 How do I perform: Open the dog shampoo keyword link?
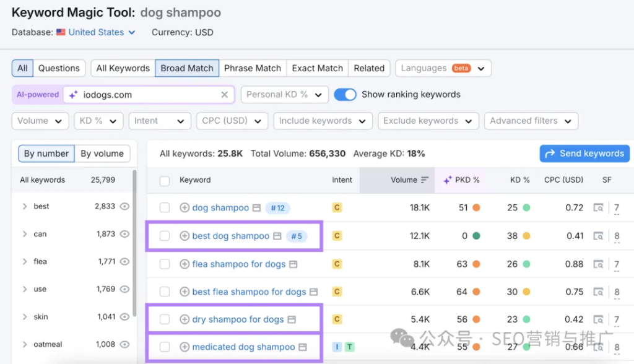220,208
